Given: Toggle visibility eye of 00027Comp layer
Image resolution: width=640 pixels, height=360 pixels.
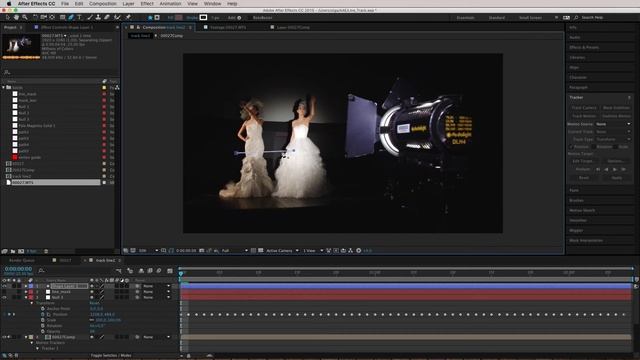Looking at the screenshot, I should [x=4, y=337].
